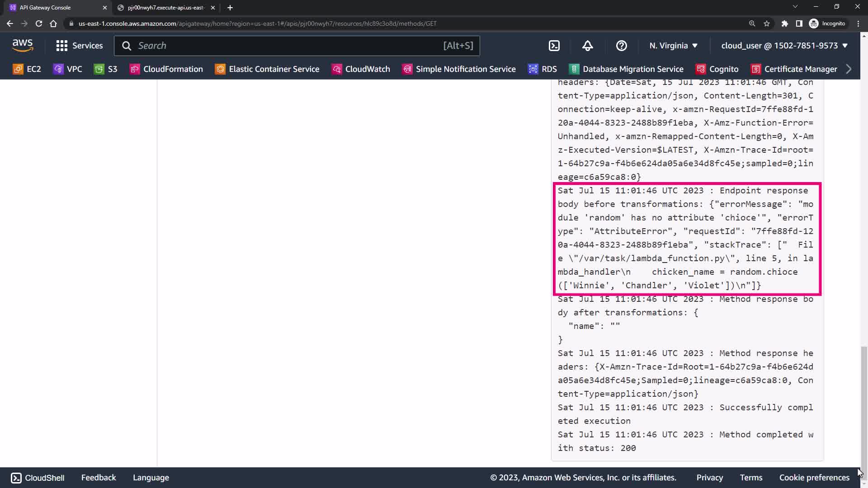The image size is (868, 488).
Task: Open the EC2 shortcut in favorites bar
Action: point(27,69)
